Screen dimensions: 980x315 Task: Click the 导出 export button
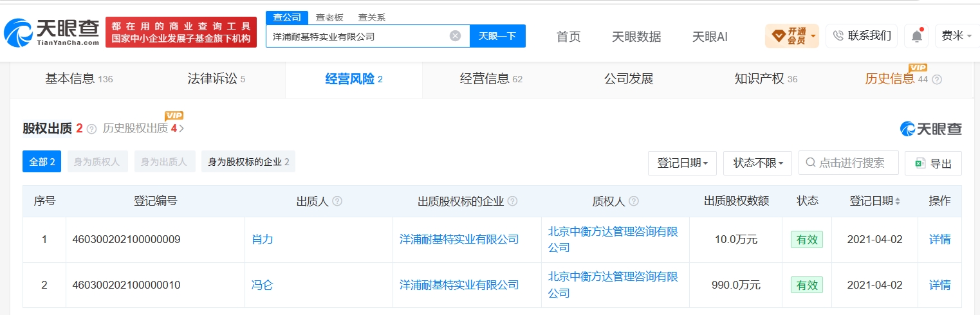click(933, 163)
